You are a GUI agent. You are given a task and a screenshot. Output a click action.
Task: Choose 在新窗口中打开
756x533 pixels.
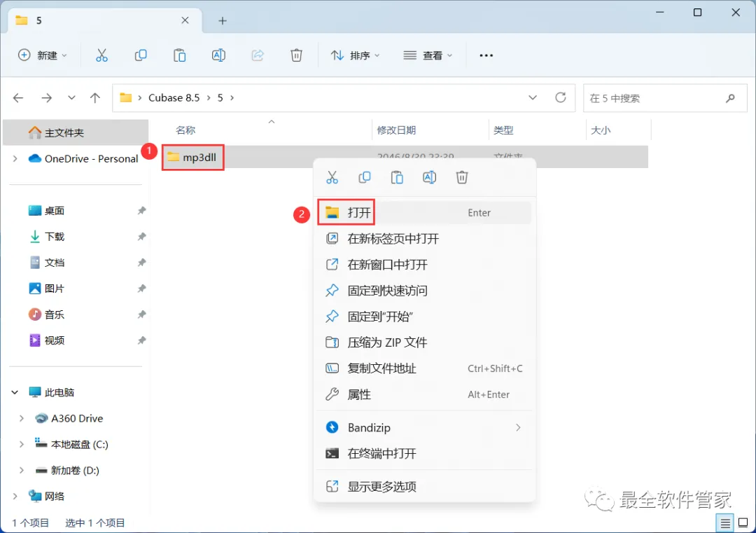(424, 265)
